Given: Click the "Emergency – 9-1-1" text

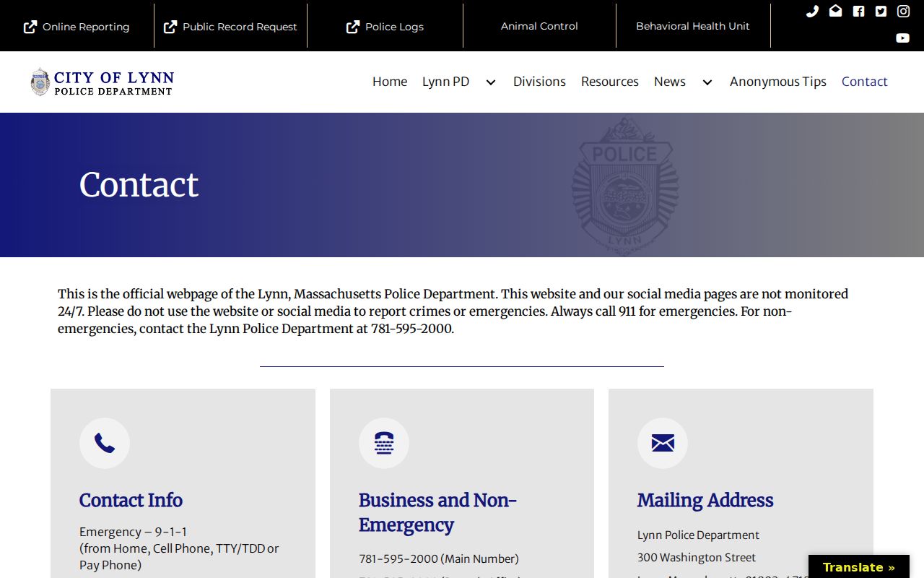Looking at the screenshot, I should coord(134,532).
